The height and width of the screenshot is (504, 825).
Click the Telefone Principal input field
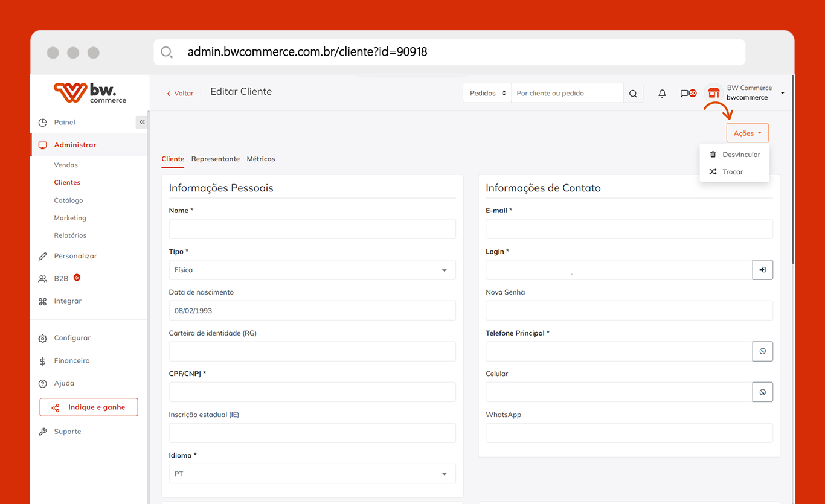click(619, 351)
